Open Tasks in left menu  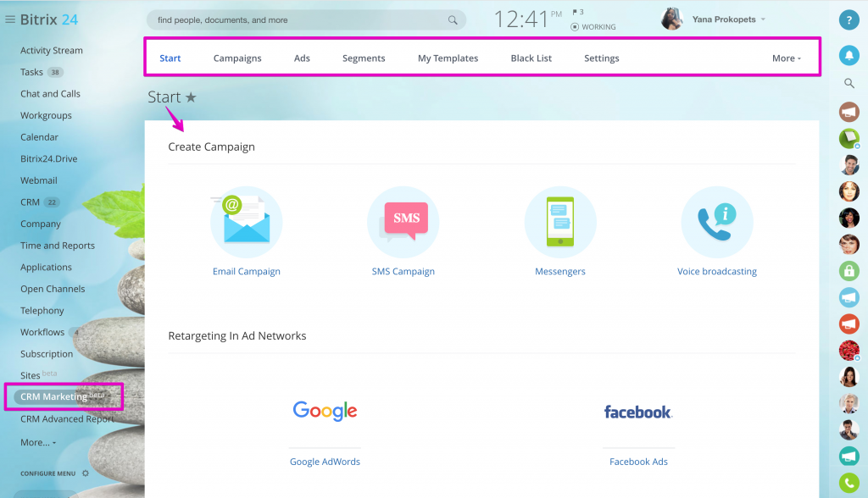pos(31,72)
